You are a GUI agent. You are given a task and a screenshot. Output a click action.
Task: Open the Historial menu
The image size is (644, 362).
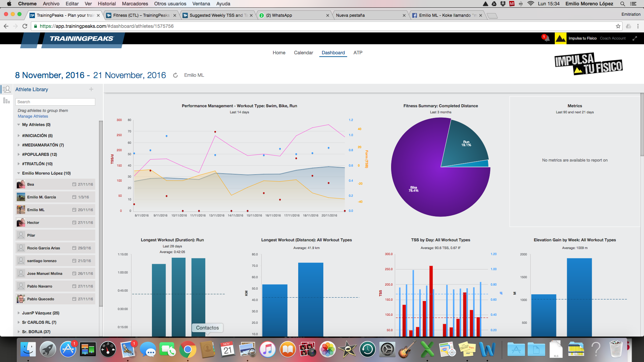click(x=107, y=4)
